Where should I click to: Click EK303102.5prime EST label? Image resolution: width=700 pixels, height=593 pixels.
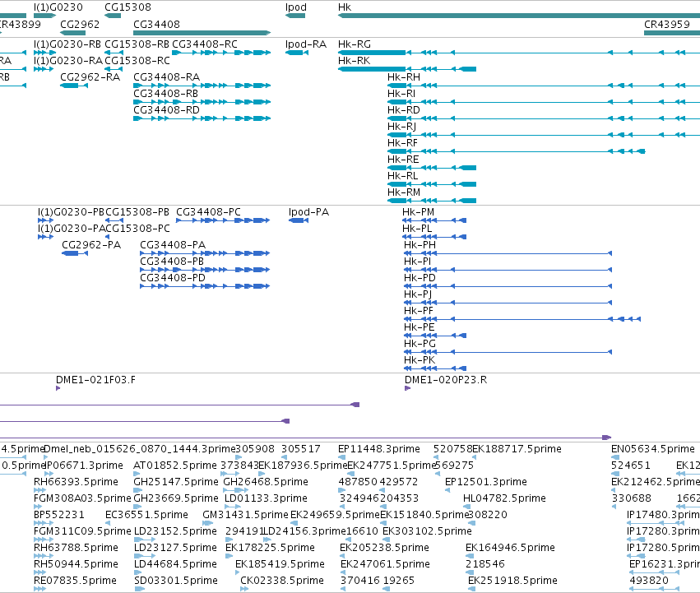[427, 531]
